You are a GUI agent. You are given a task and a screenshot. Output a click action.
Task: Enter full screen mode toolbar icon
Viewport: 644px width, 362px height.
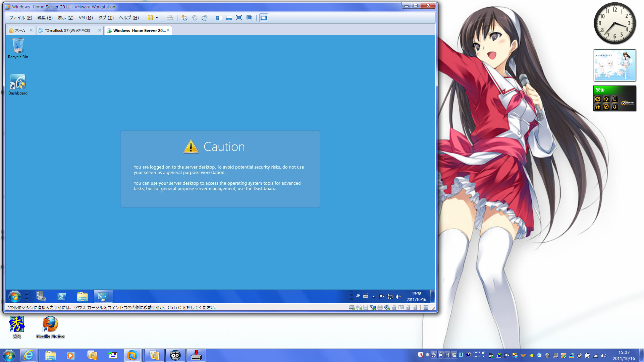239,18
